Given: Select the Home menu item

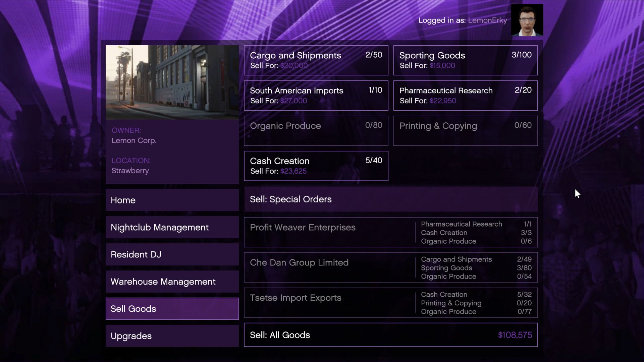Looking at the screenshot, I should click(172, 200).
